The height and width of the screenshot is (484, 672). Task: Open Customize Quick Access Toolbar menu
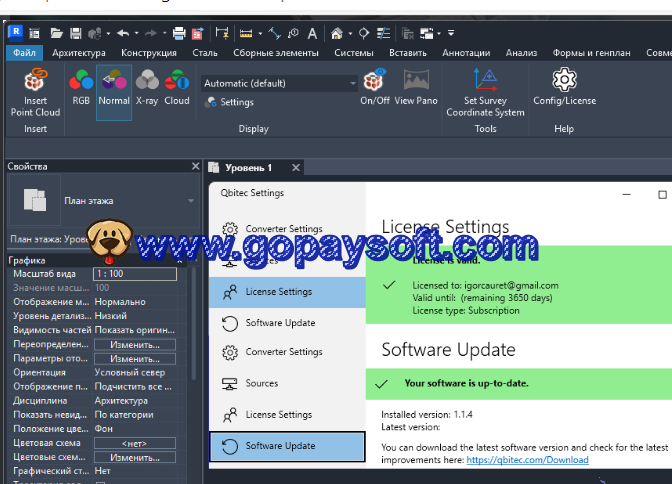451,33
